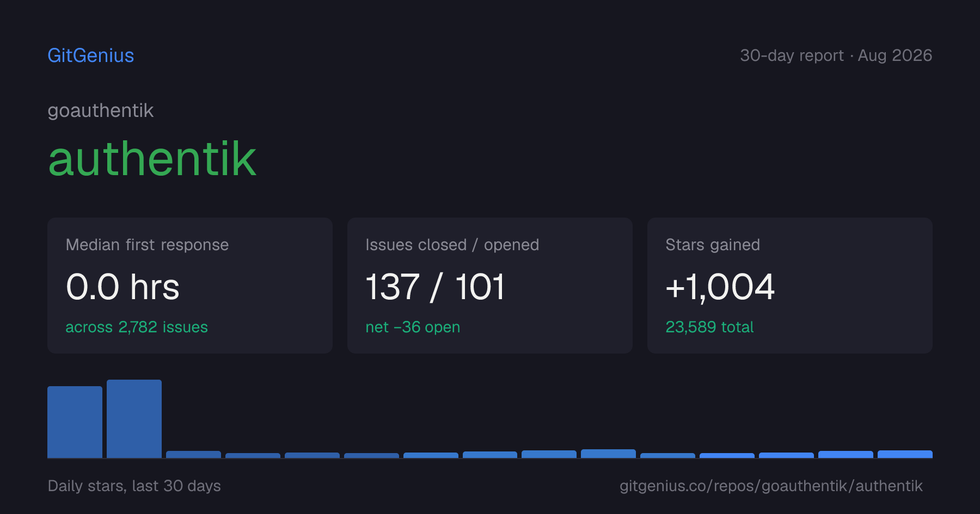Select the "+1,004" stars value
Viewport: 980px width, 514px height.
(720, 287)
